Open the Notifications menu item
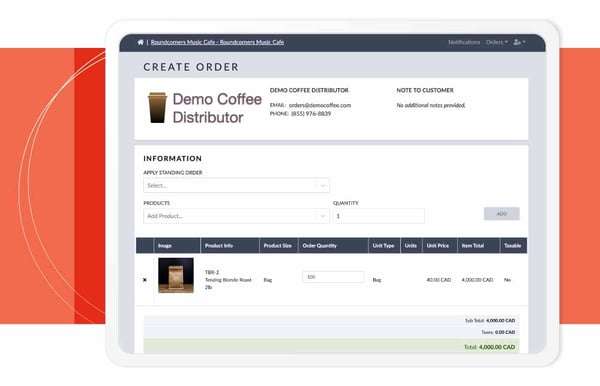This screenshot has width=600, height=386. click(464, 42)
